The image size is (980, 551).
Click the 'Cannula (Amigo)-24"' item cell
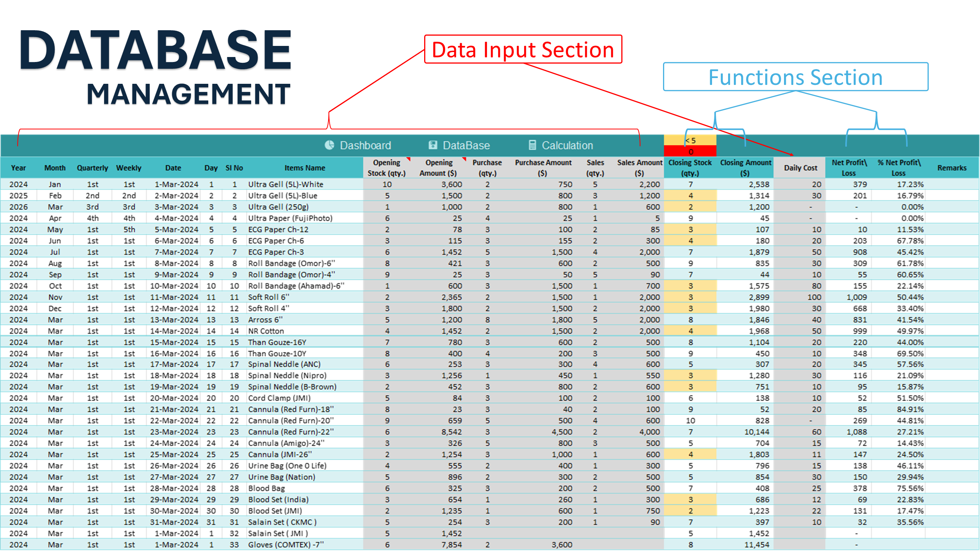305,443
